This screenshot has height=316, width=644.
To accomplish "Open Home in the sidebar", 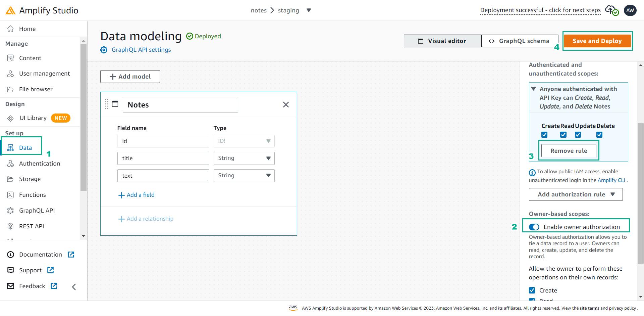I will 27,29.
